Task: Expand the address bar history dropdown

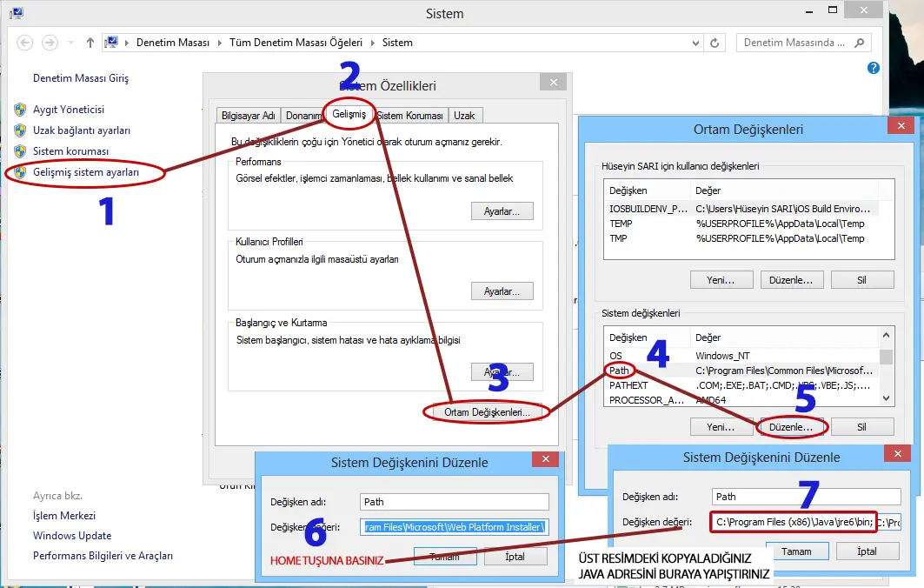Action: pos(695,43)
